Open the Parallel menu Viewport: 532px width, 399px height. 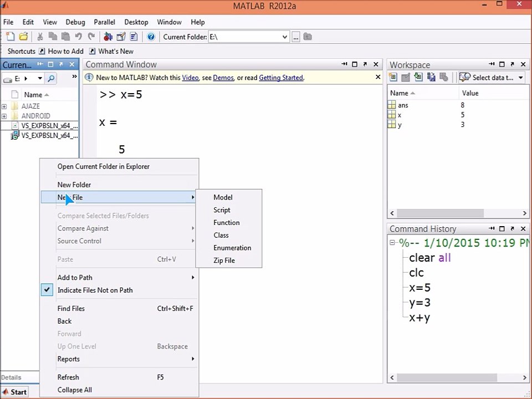tap(105, 22)
